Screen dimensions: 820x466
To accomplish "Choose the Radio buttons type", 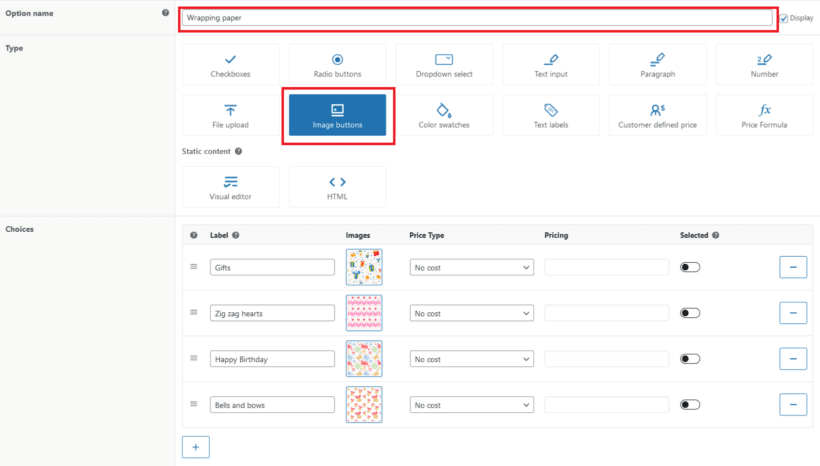I will [337, 65].
